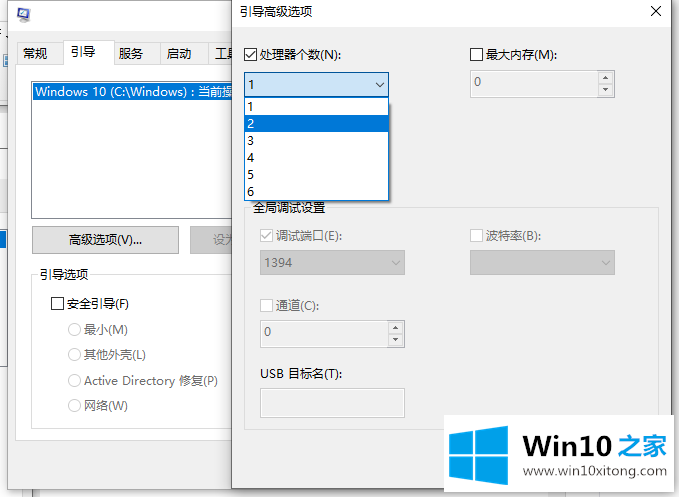
Task: Open the 1394 debug port dropdown
Action: click(332, 262)
